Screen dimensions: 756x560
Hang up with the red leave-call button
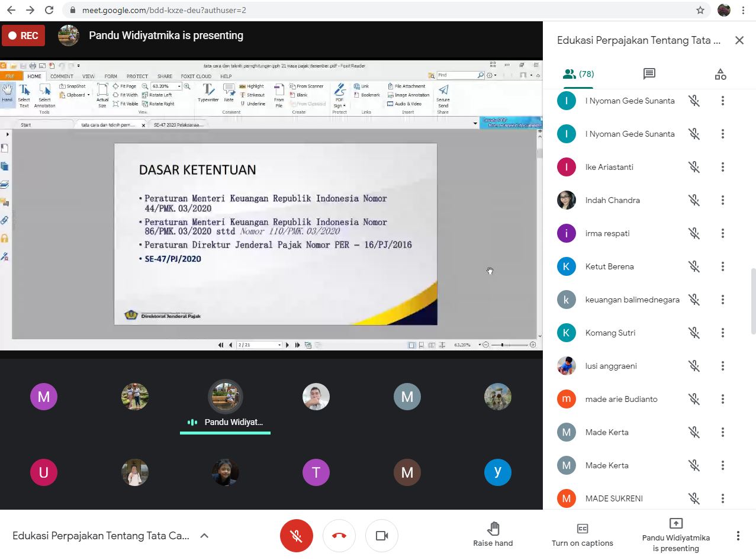pos(339,536)
